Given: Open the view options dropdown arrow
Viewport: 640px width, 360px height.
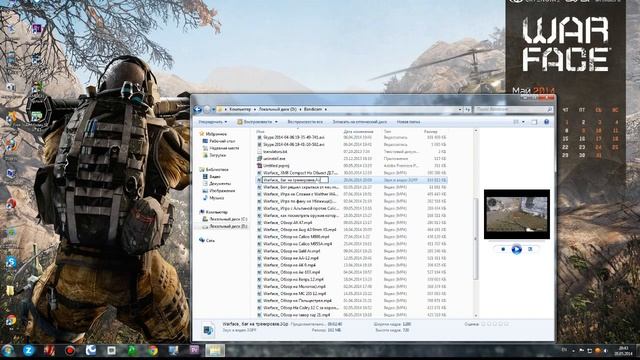Looking at the screenshot, I should 523,122.
